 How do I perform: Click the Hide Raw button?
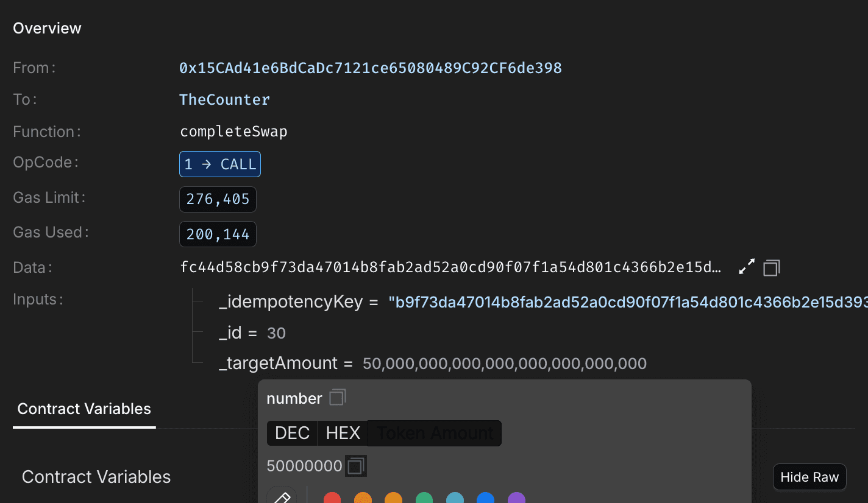(x=809, y=477)
